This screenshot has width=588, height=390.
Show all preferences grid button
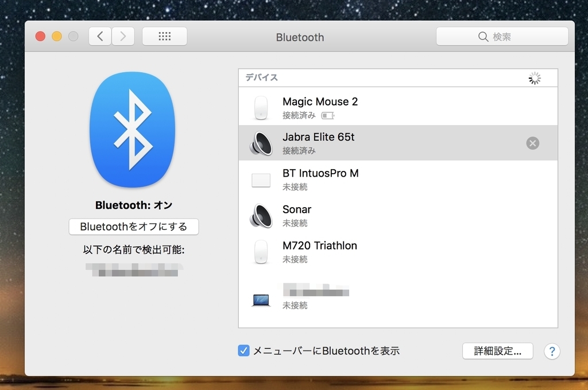165,36
